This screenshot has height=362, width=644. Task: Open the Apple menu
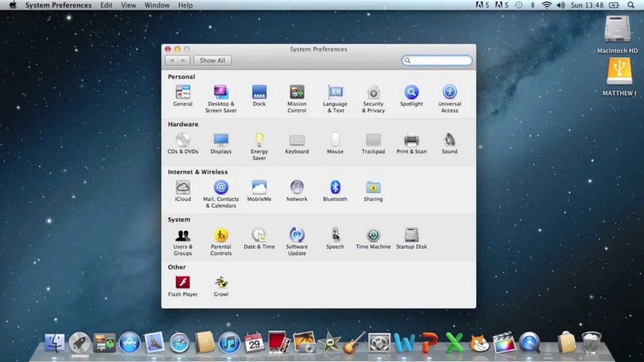(x=13, y=5)
